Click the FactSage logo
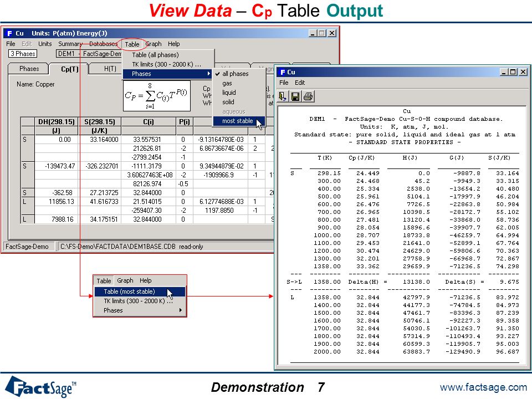 40,386
